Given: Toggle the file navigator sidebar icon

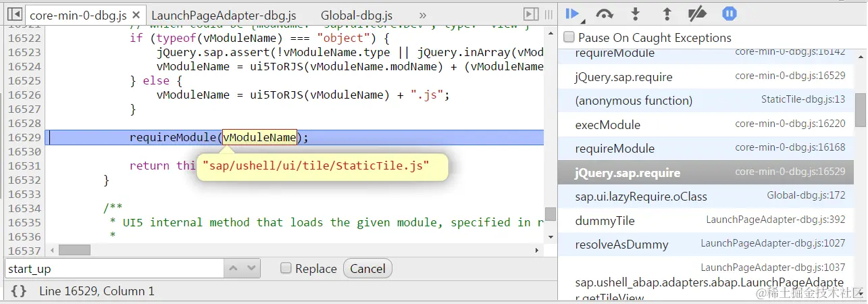Looking at the screenshot, I should (14, 14).
